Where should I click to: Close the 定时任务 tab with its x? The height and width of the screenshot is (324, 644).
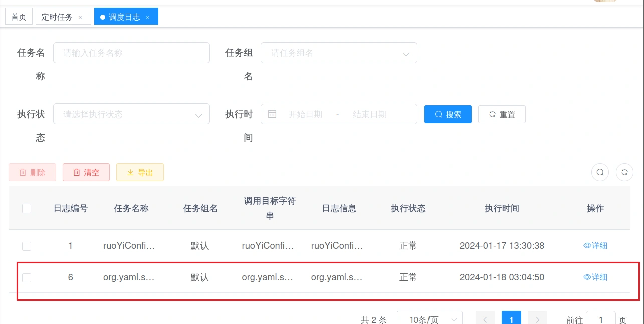click(x=80, y=17)
